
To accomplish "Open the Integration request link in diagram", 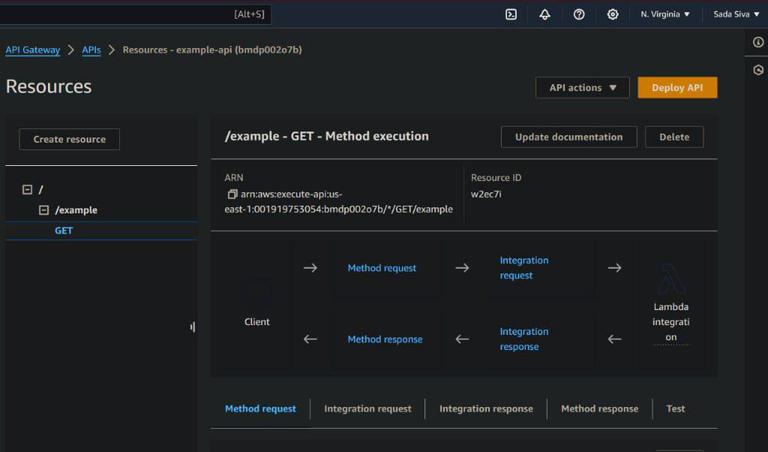I will coord(524,268).
